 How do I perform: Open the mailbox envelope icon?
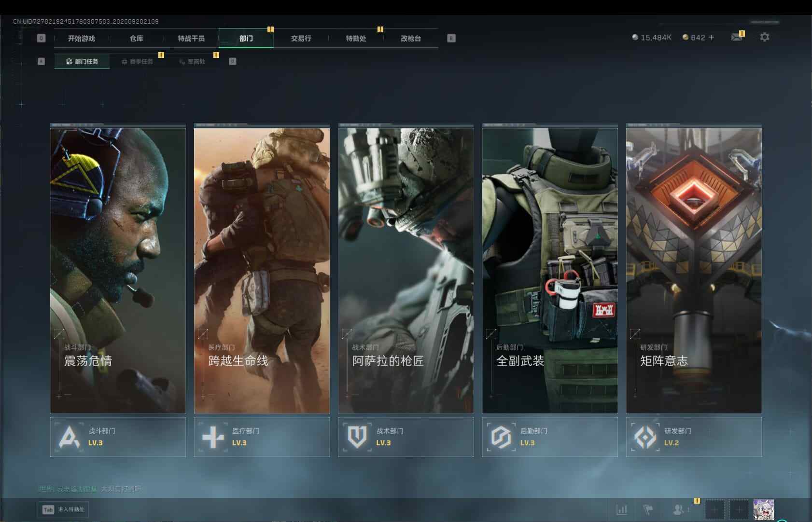(x=736, y=37)
